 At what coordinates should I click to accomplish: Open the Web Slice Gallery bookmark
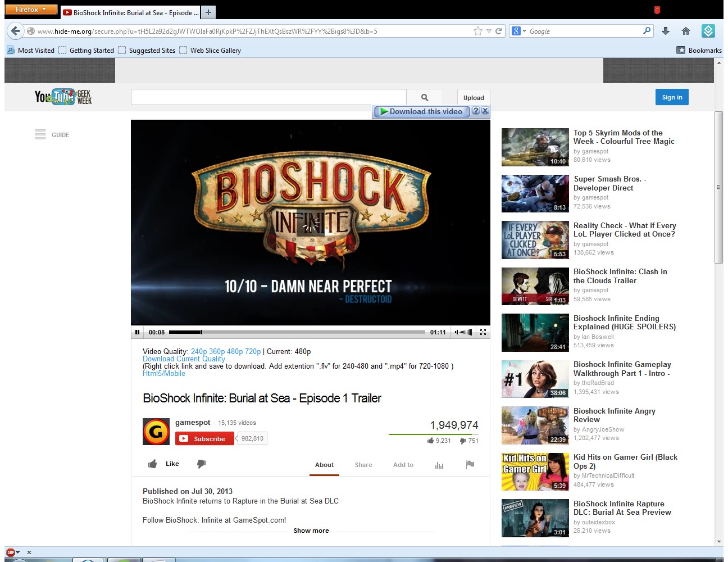[210, 50]
